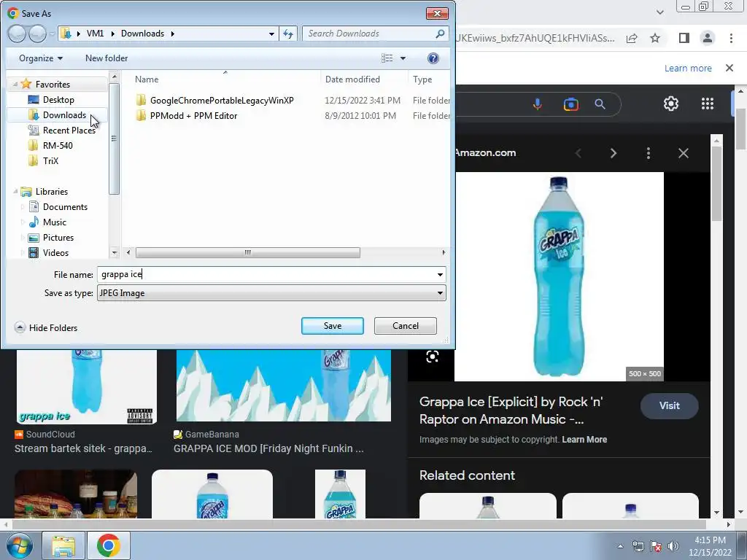Click the Google search magnifier icon
This screenshot has width=747, height=560.
click(x=600, y=104)
